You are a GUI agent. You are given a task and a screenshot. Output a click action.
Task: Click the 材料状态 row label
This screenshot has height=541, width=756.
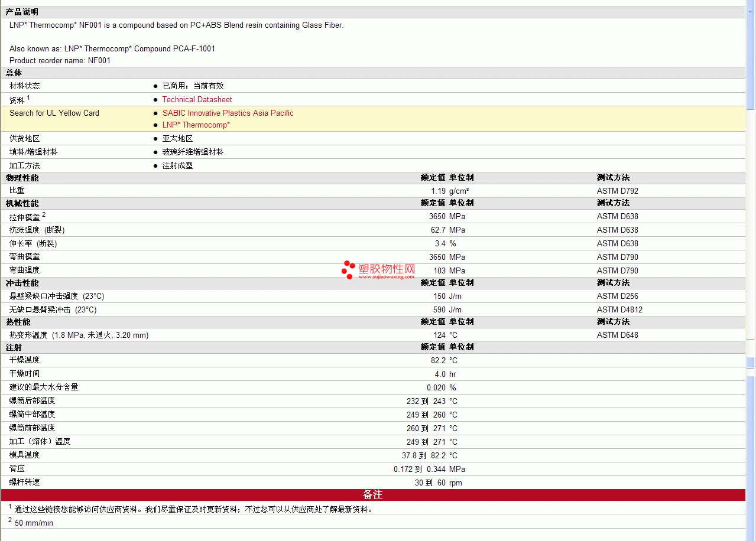(25, 86)
